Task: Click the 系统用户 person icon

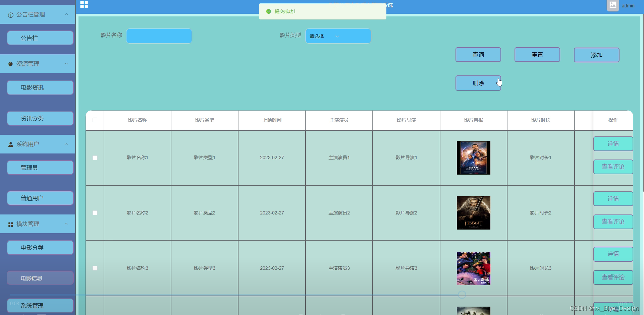Action: pyautogui.click(x=11, y=144)
